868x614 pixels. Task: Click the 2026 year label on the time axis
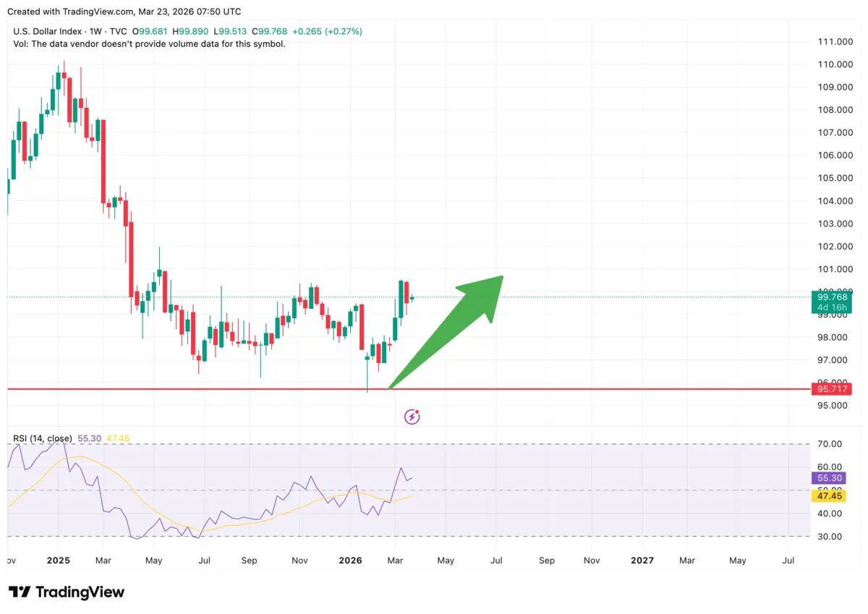coord(350,560)
